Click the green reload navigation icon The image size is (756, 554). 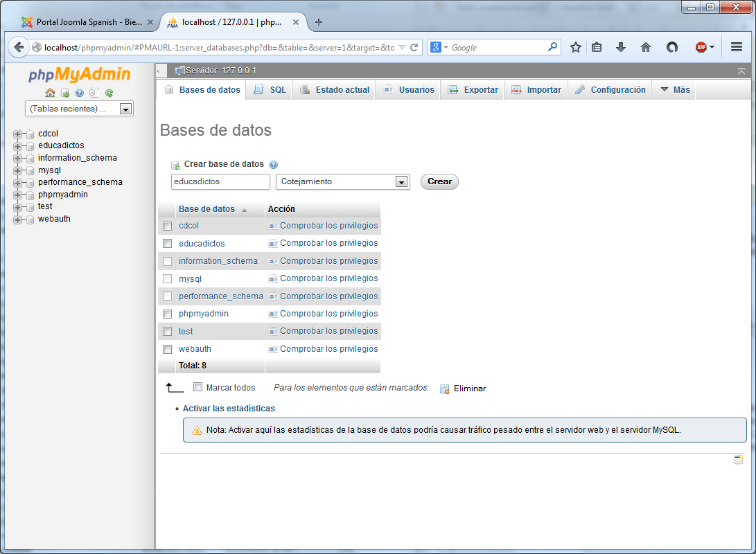coord(109,93)
